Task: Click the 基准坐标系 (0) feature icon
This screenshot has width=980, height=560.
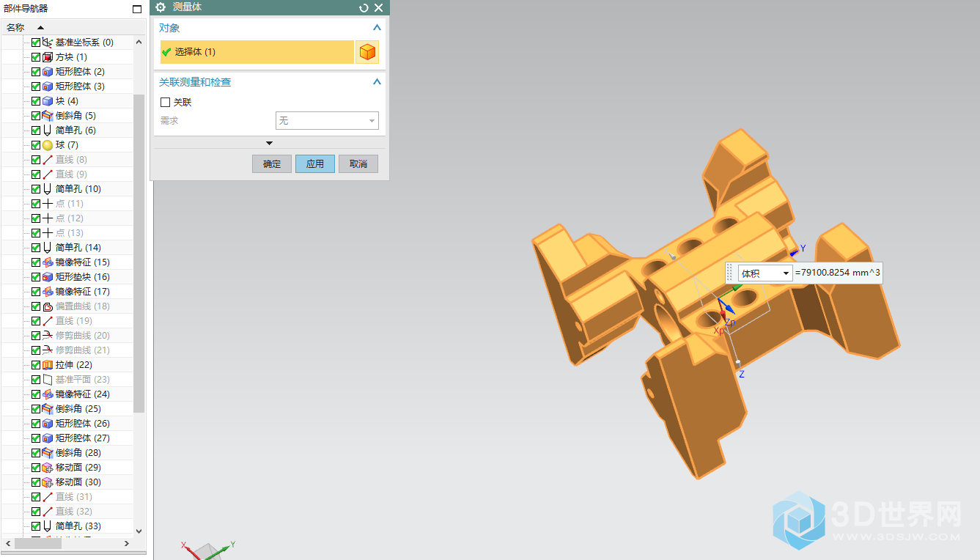Action: pos(48,43)
